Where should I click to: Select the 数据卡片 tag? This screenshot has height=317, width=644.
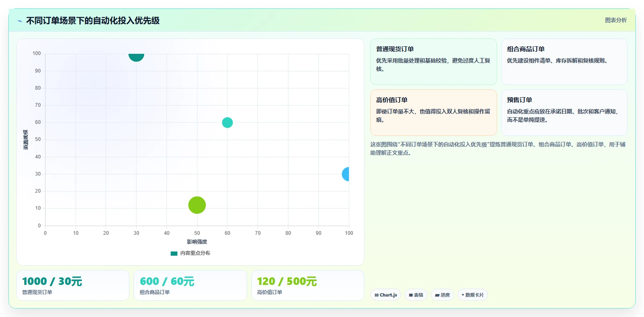472,295
